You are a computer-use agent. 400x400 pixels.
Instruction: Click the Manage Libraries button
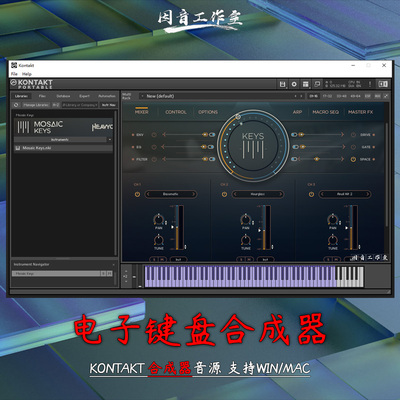point(35,105)
